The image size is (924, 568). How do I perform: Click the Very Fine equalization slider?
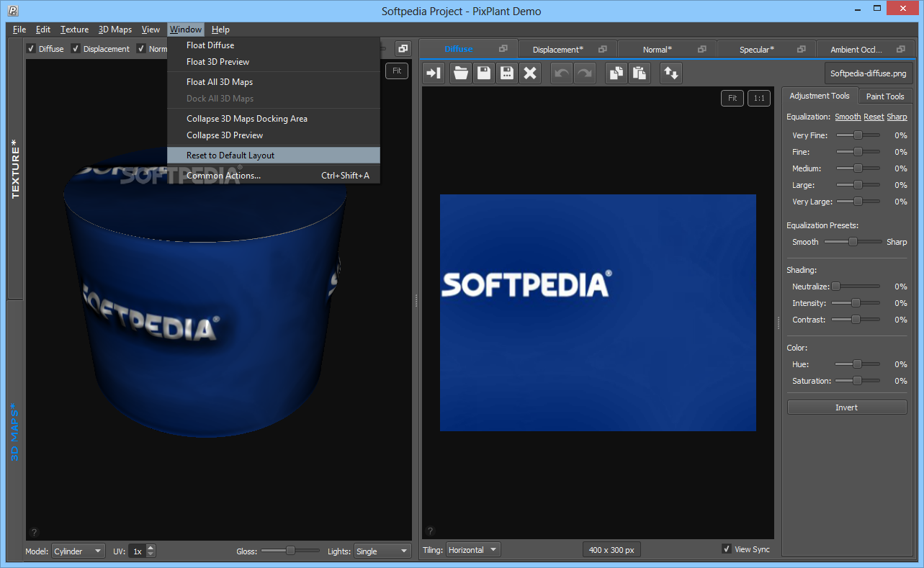coord(858,135)
